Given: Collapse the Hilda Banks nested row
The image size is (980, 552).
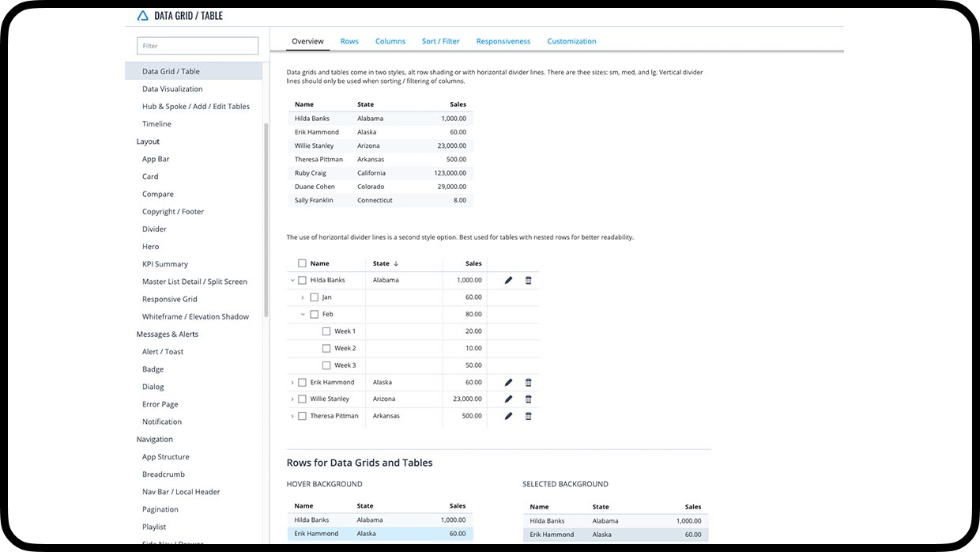Looking at the screenshot, I should (x=292, y=280).
